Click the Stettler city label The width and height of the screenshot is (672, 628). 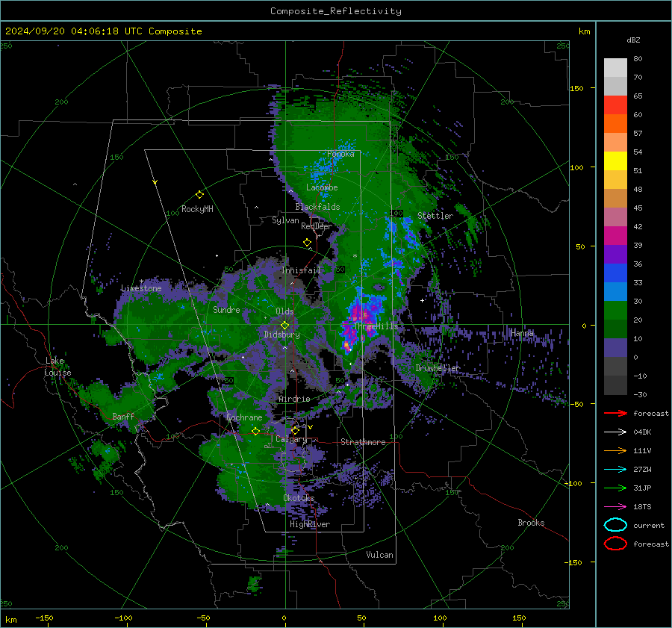point(435,216)
